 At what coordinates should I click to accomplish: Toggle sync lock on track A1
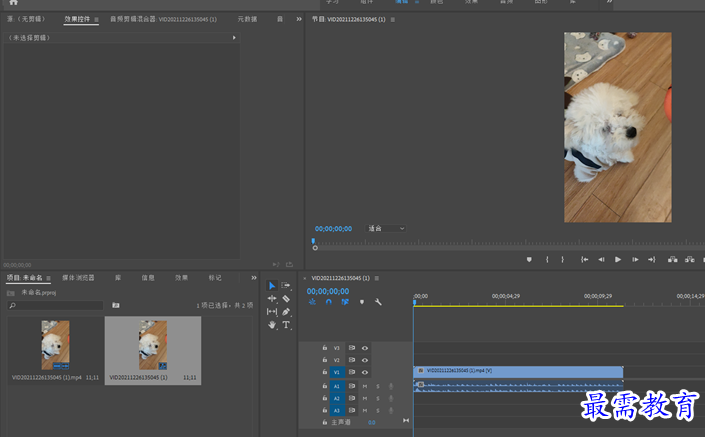click(x=352, y=386)
